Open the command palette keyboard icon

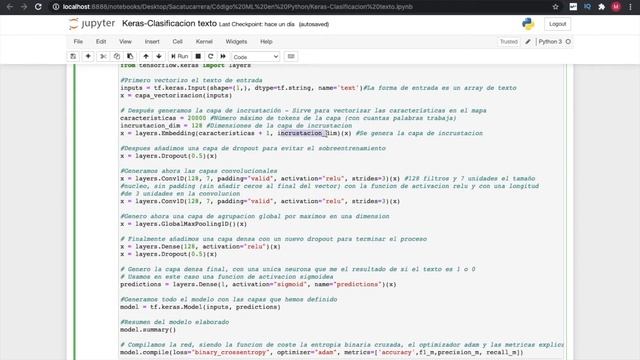[x=291, y=56]
